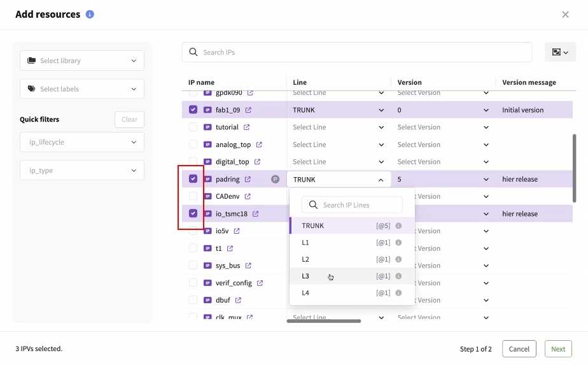This screenshot has height=365, width=588.
Task: Open external link icon next to padring
Action: coord(248,180)
